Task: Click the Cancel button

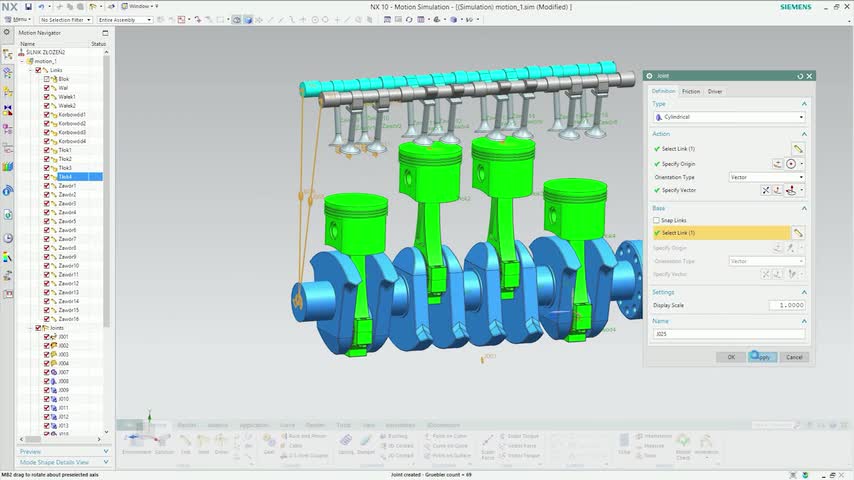Action: coord(794,357)
